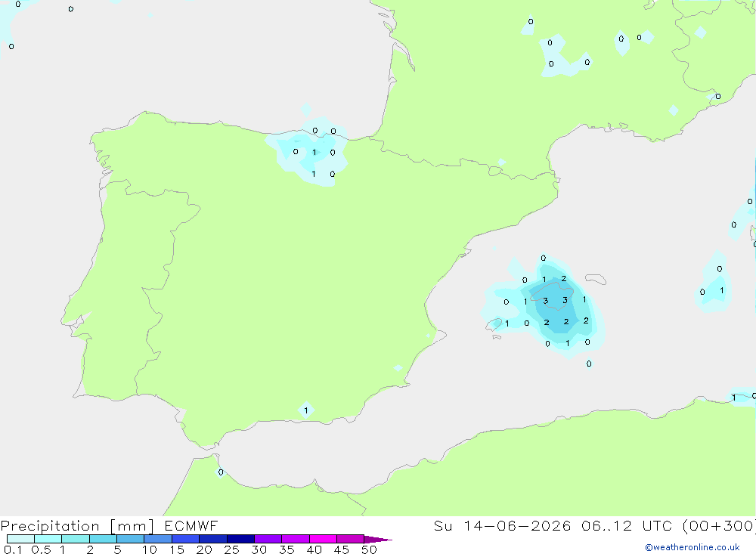756x554 pixels.
Task: Pick the 15 to 20 mm legend swatch
Action: 186,539
